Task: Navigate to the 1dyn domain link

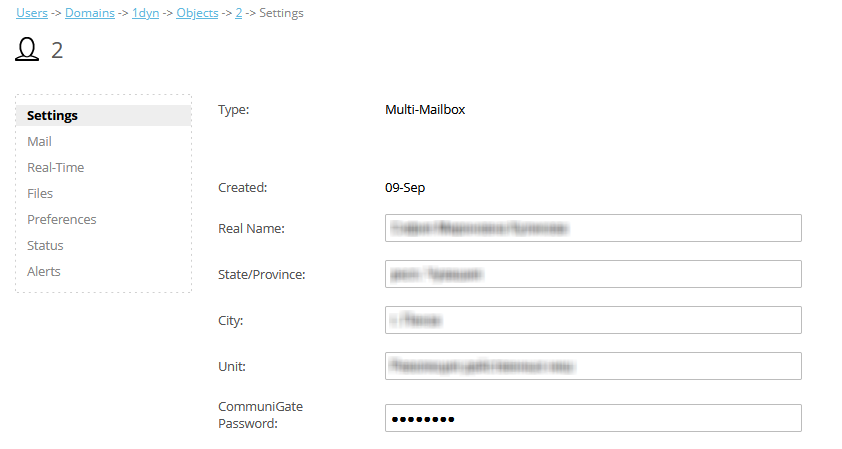Action: 146,13
